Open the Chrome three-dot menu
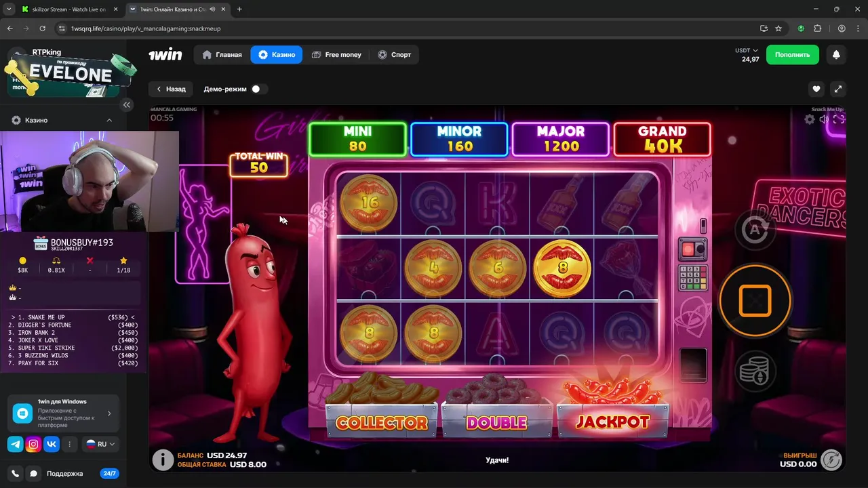Viewport: 868px width, 488px height. click(858, 28)
